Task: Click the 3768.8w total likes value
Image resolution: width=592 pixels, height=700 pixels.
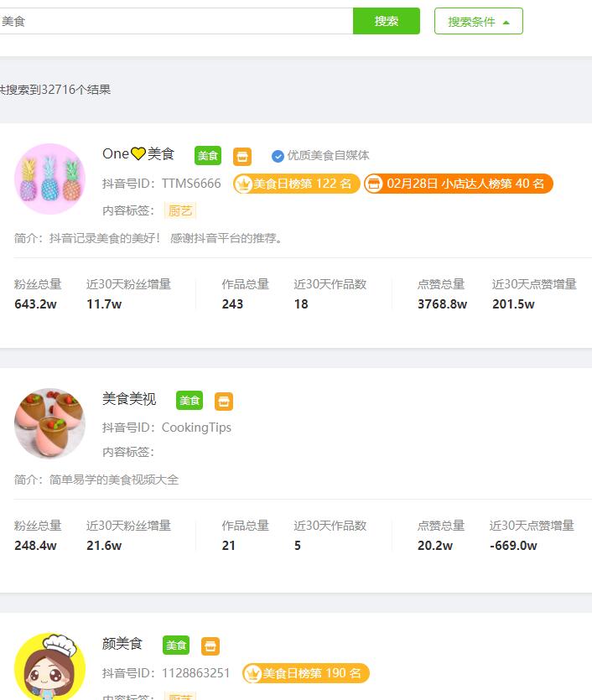Action: click(443, 304)
